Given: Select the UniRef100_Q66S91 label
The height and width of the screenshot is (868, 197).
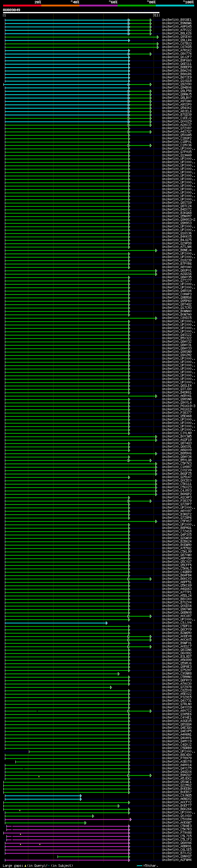Looking at the screenshot, I should (x=177, y=446).
